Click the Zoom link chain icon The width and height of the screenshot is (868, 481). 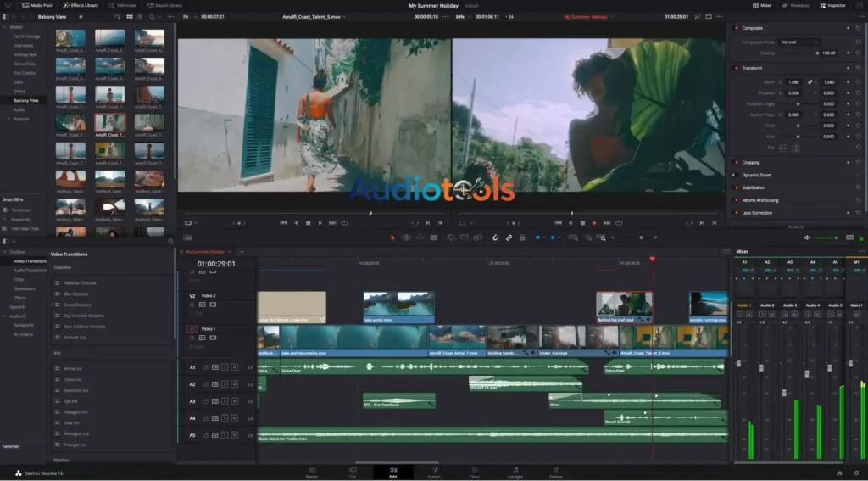[810, 82]
